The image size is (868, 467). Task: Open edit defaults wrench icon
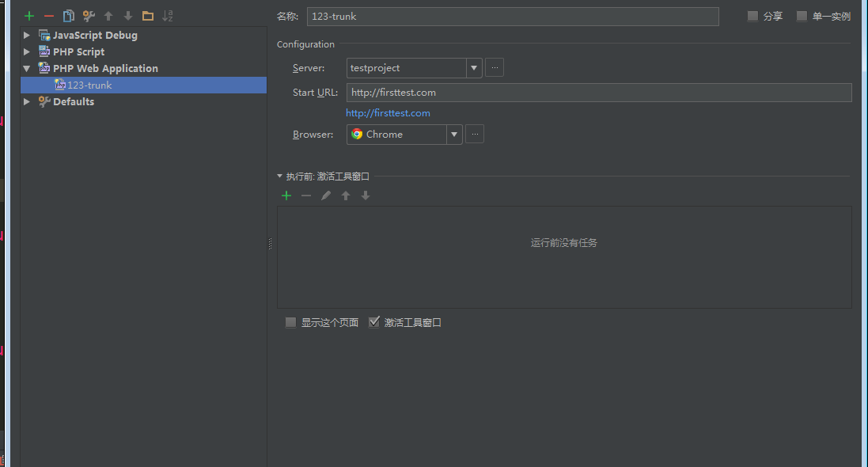[x=89, y=16]
